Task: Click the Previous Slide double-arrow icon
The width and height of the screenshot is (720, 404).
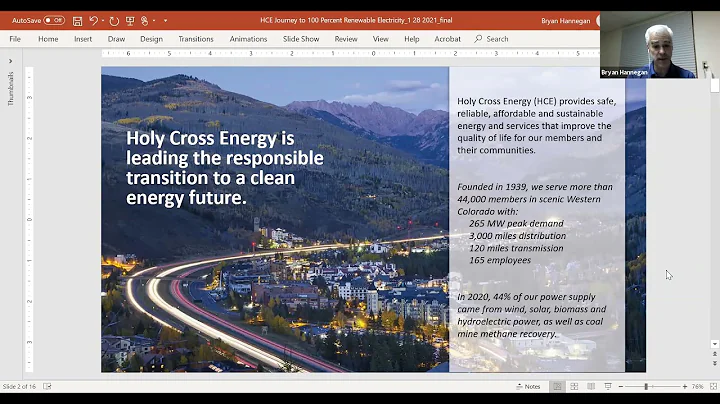Action: click(714, 354)
